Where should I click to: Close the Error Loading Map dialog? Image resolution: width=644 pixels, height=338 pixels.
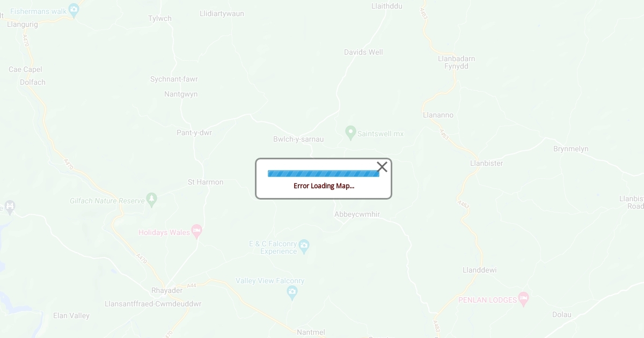tap(382, 167)
